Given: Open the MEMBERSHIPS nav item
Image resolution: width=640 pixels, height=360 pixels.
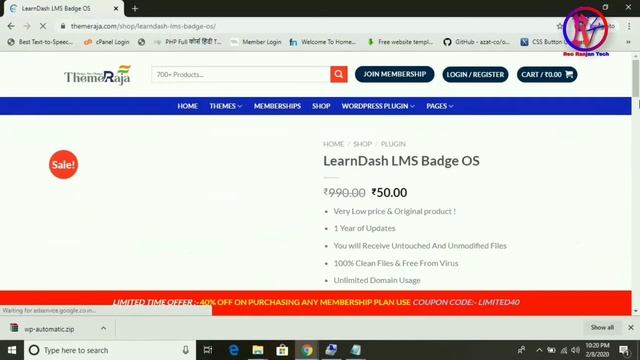Looking at the screenshot, I should click(x=277, y=106).
